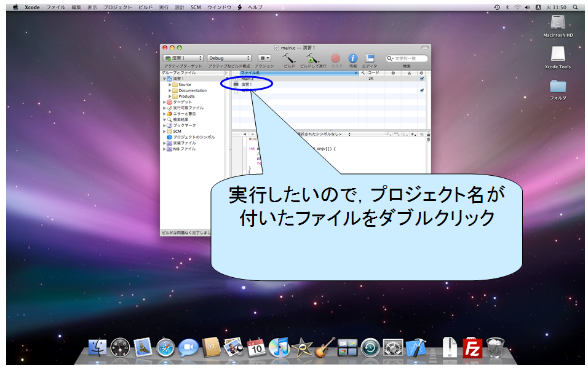Go back with editor back arrow
The height and width of the screenshot is (370, 588).
tap(245, 134)
